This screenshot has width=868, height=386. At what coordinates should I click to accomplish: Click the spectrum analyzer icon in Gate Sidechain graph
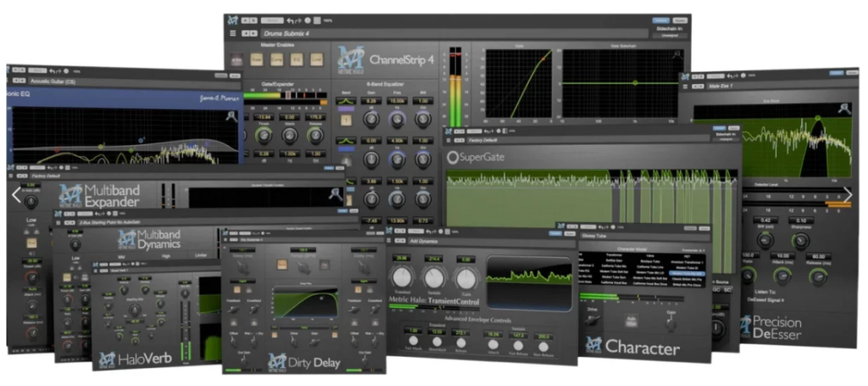tap(676, 54)
